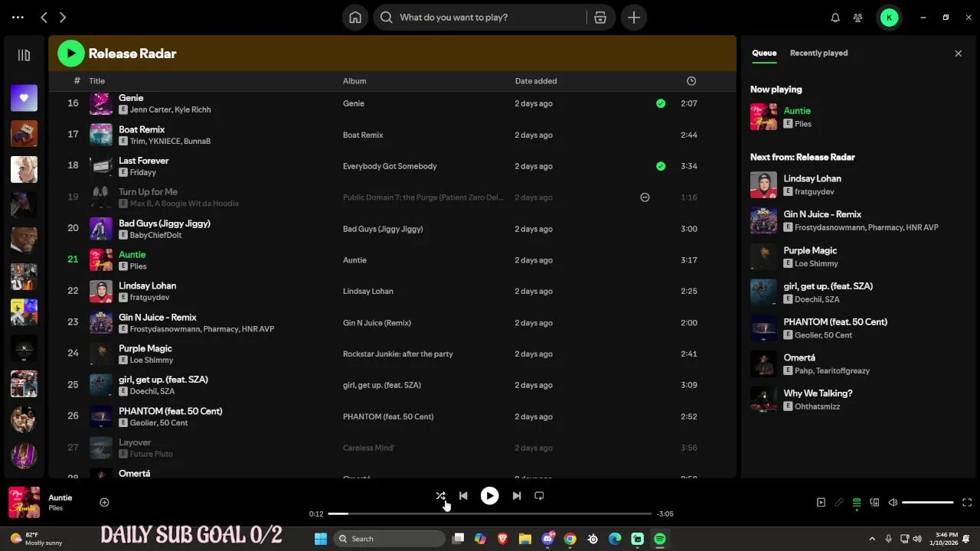Select PHANTOM (feat. 50 Cent) in track list
The width and height of the screenshot is (980, 551).
click(171, 411)
